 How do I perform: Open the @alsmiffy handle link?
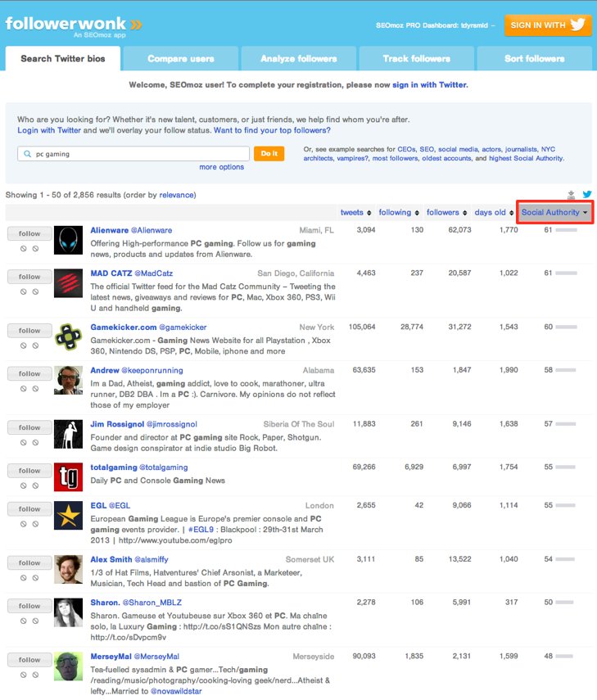click(x=152, y=559)
